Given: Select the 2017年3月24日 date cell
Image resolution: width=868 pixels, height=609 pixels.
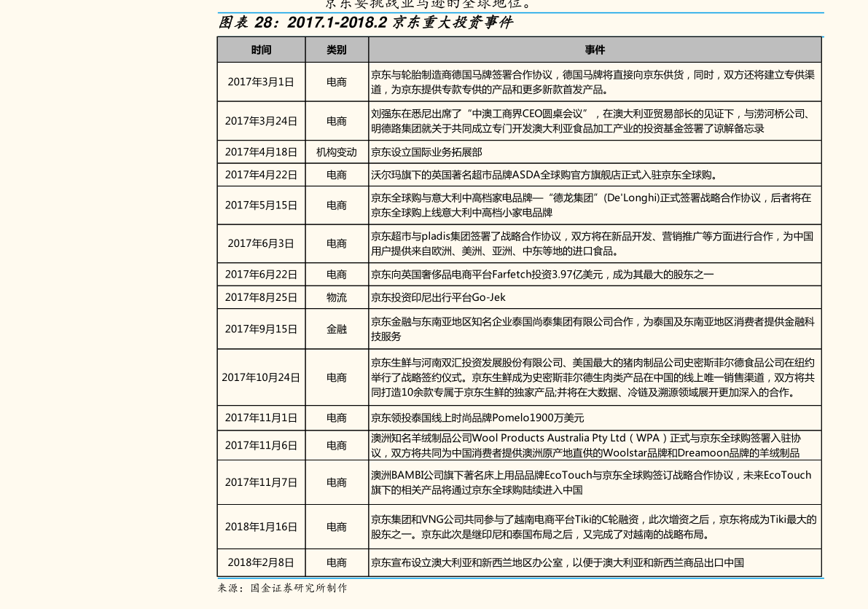Looking at the screenshot, I should (261, 121).
